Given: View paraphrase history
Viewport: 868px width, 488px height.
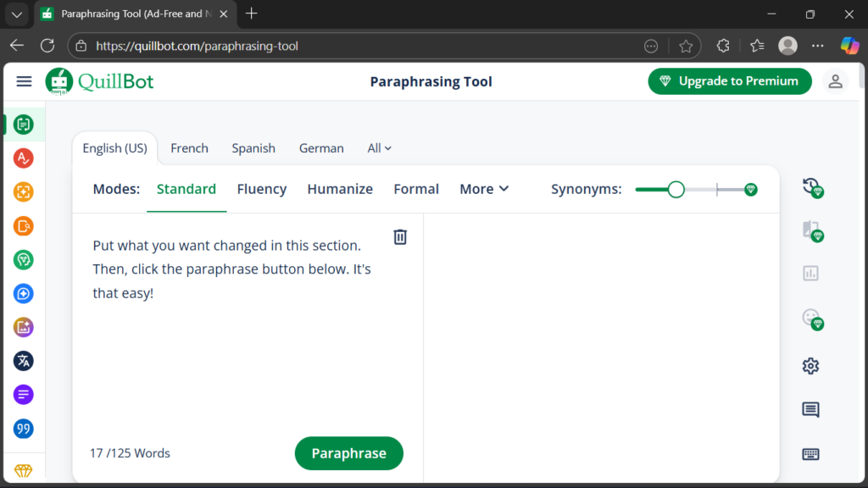Looking at the screenshot, I should tap(811, 188).
